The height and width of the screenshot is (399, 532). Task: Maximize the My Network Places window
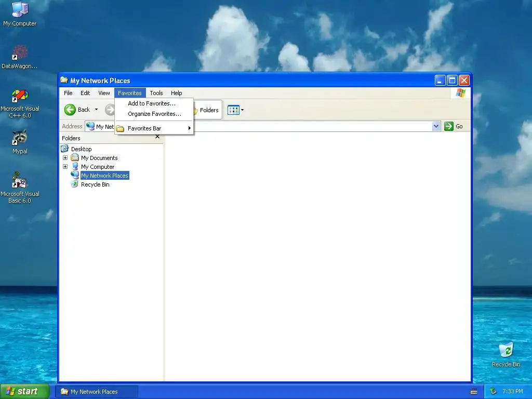[x=453, y=81]
